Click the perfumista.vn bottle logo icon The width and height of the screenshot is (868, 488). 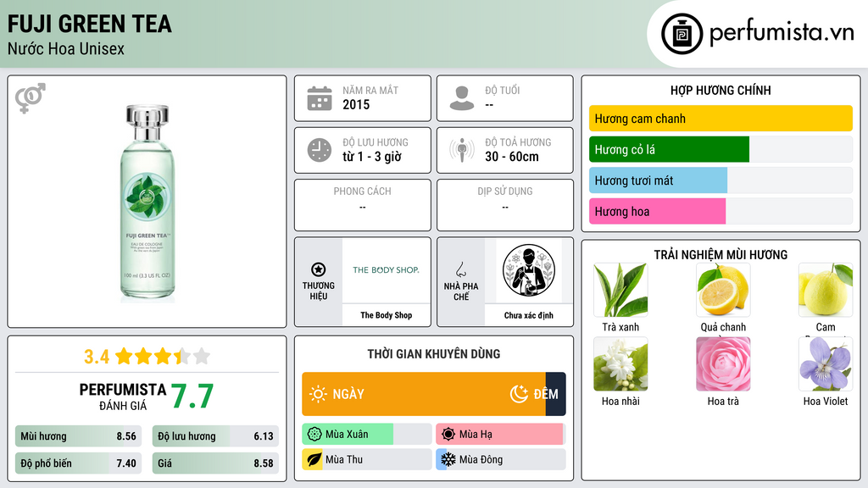[x=682, y=34]
